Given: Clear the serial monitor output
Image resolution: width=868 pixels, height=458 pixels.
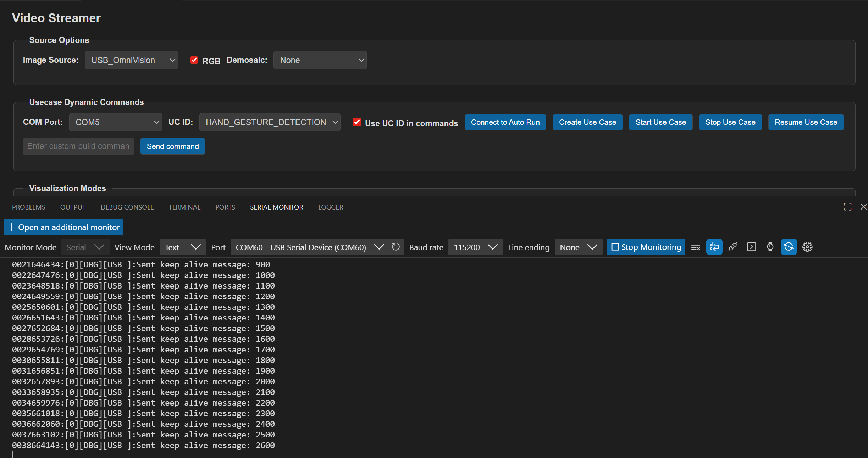Looking at the screenshot, I should 696,247.
